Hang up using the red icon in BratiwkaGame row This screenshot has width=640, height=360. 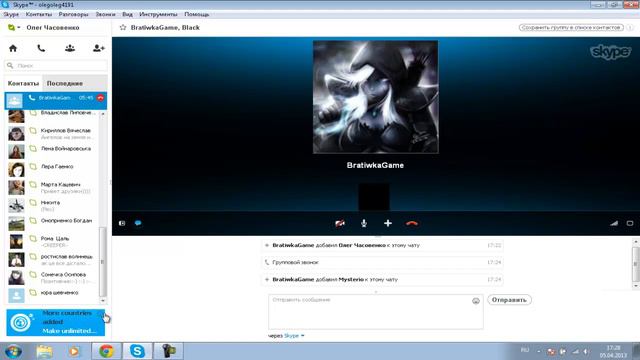coord(100,98)
